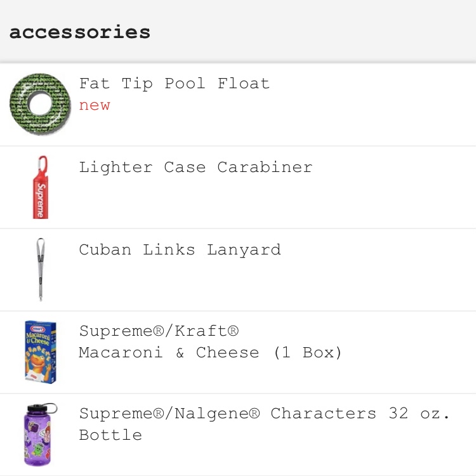
Task: Tap the Supreme®/Nalgene® Characters title line
Action: click(x=264, y=413)
